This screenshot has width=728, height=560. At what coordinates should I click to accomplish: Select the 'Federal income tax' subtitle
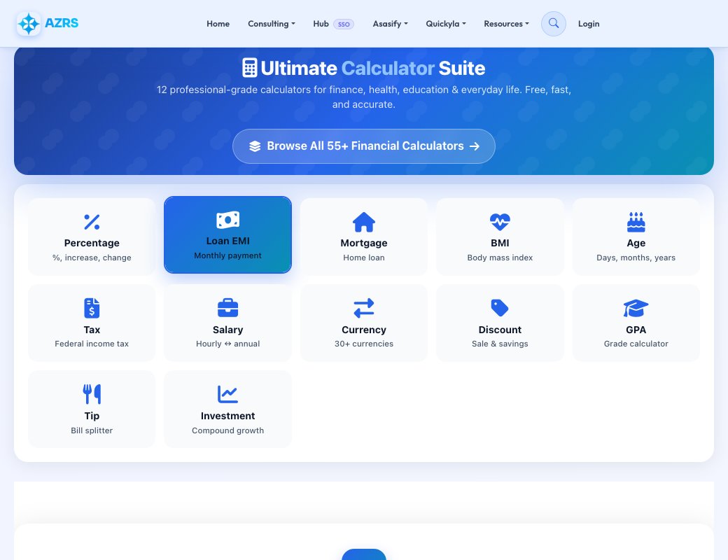coord(92,344)
